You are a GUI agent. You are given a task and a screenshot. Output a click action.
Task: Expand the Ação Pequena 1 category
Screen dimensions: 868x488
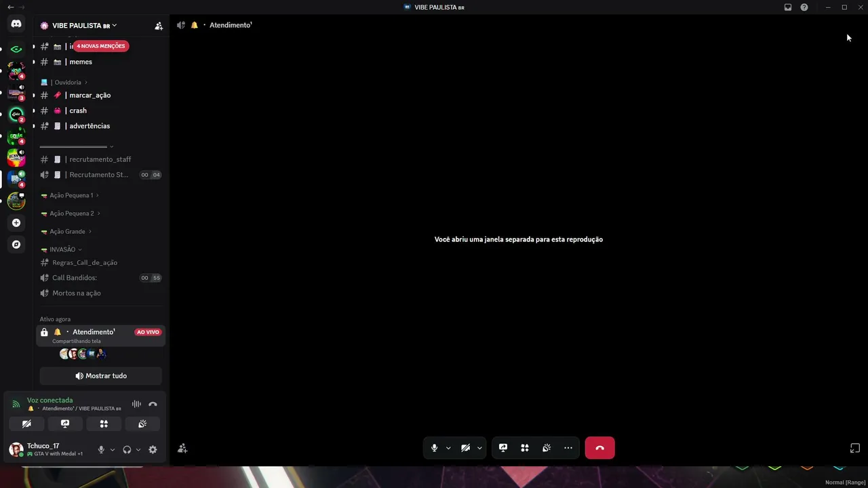point(70,195)
